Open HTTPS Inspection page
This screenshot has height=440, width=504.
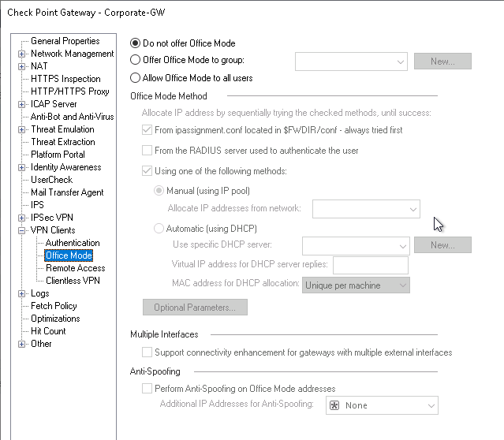point(65,79)
